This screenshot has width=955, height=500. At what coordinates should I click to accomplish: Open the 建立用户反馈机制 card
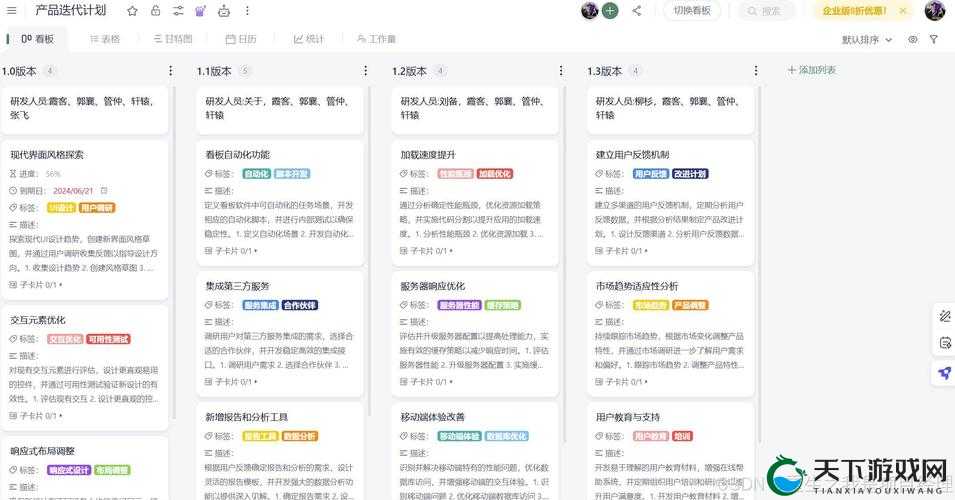tap(671, 203)
